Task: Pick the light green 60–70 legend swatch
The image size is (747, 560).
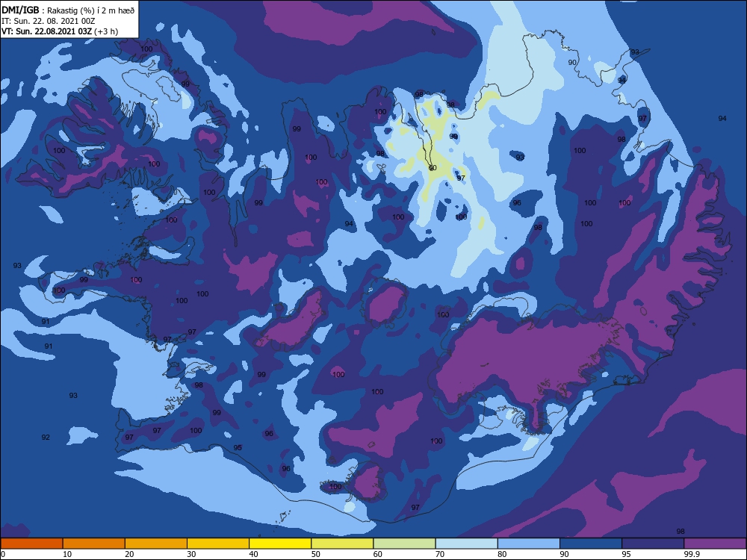Action: [404, 544]
